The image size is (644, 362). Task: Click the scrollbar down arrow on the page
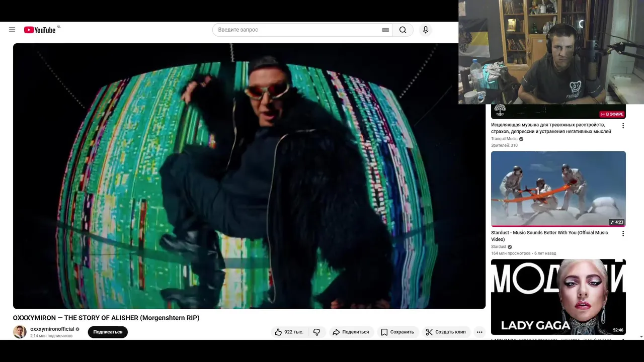tap(641, 336)
